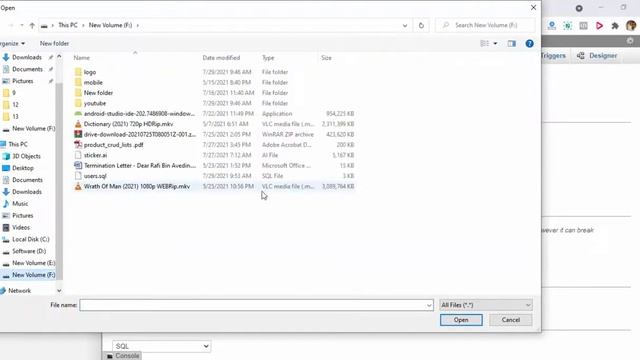Click New Volume (F:) in address bar

tap(110, 25)
